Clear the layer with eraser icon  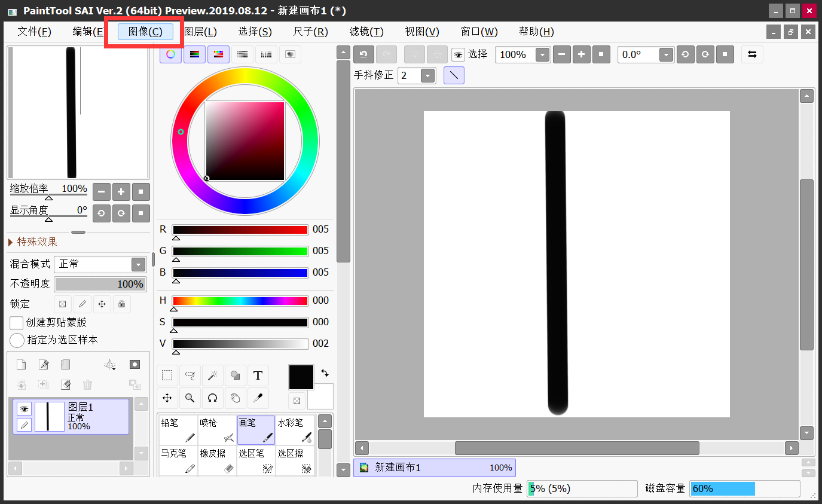tap(66, 384)
